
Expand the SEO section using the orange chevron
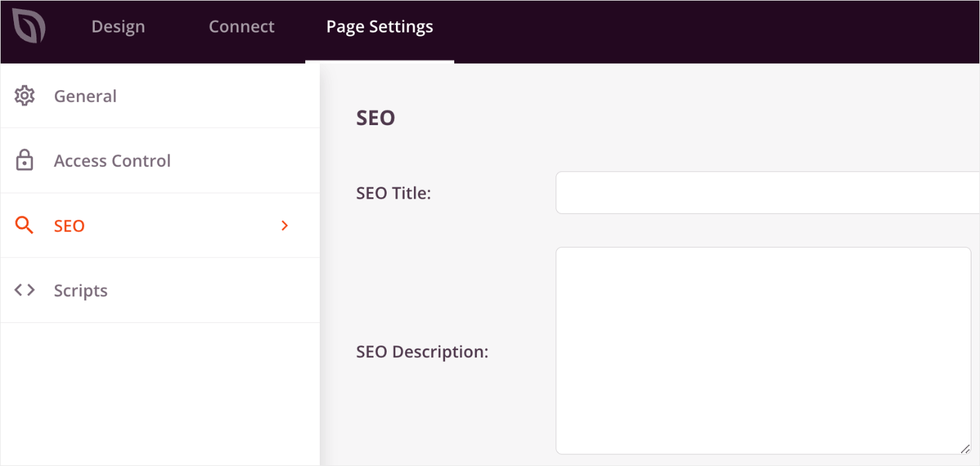pos(285,226)
